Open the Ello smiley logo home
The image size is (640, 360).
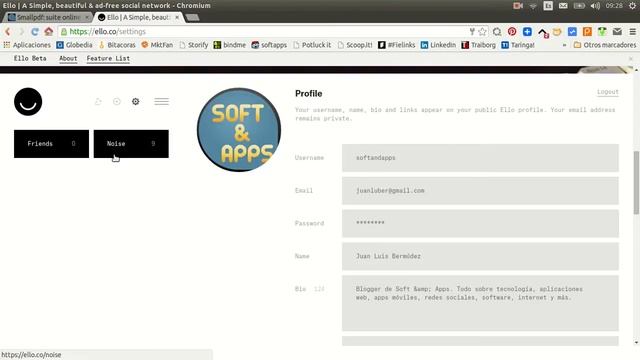28,102
